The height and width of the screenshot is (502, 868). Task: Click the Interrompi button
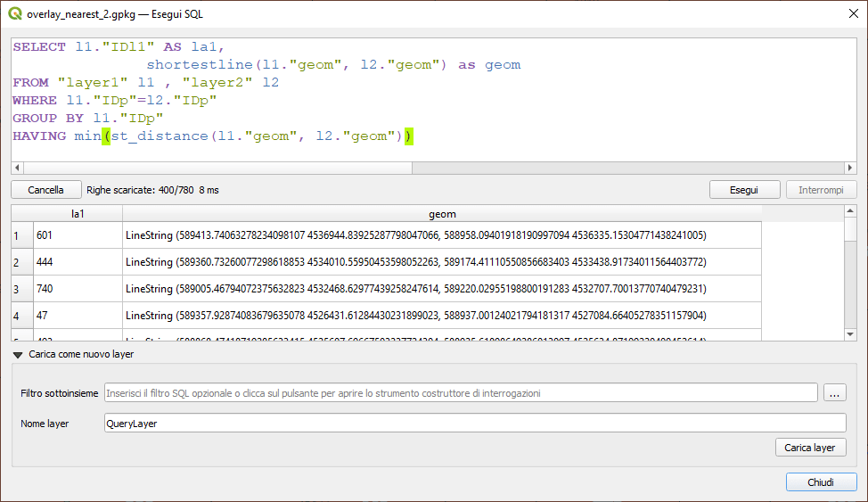click(x=821, y=190)
